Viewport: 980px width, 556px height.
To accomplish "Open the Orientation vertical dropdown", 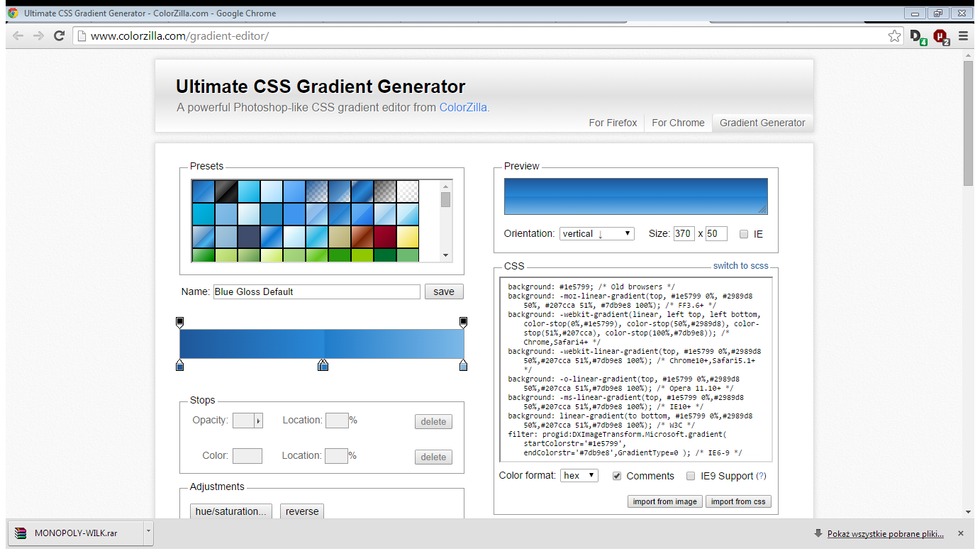I will tap(596, 233).
